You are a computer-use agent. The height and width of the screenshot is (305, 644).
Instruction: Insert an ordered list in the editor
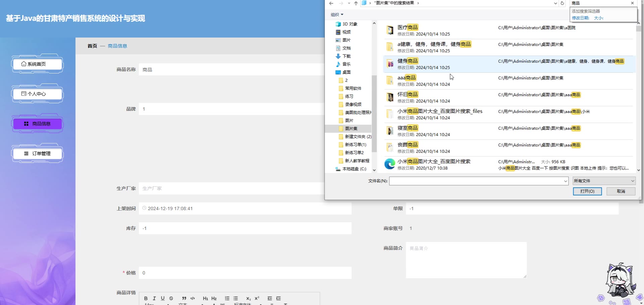pos(227,298)
